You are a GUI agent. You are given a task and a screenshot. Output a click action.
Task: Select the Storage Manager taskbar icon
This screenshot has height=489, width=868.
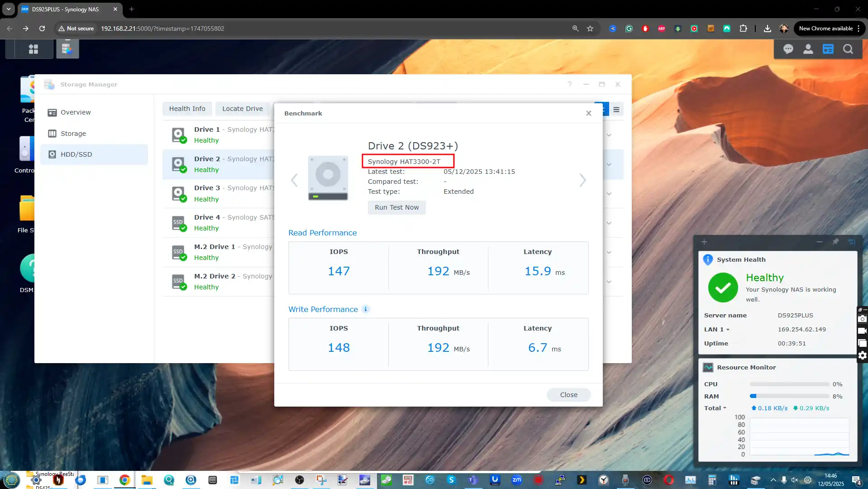[67, 48]
